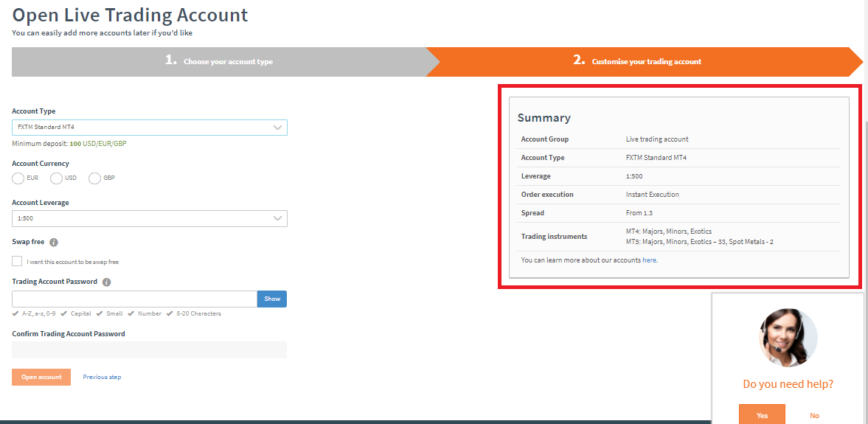Open the Account Leverage dropdown

click(150, 219)
